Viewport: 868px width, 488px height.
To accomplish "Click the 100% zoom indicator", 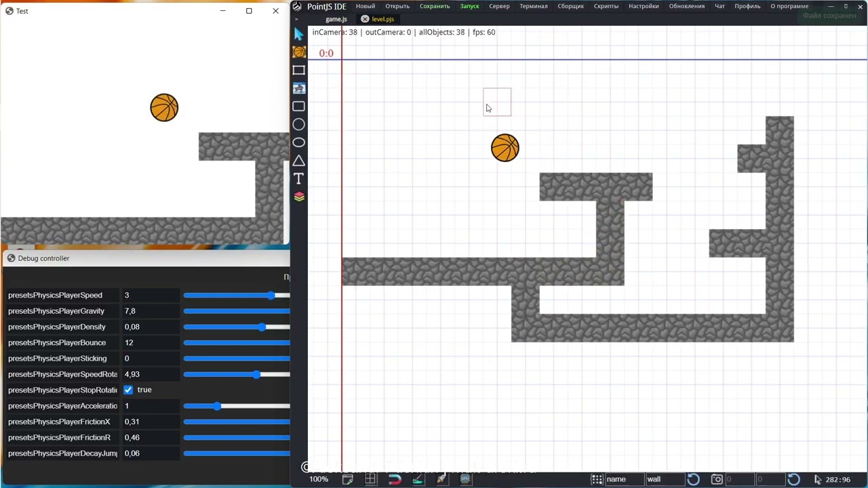I will [319, 479].
